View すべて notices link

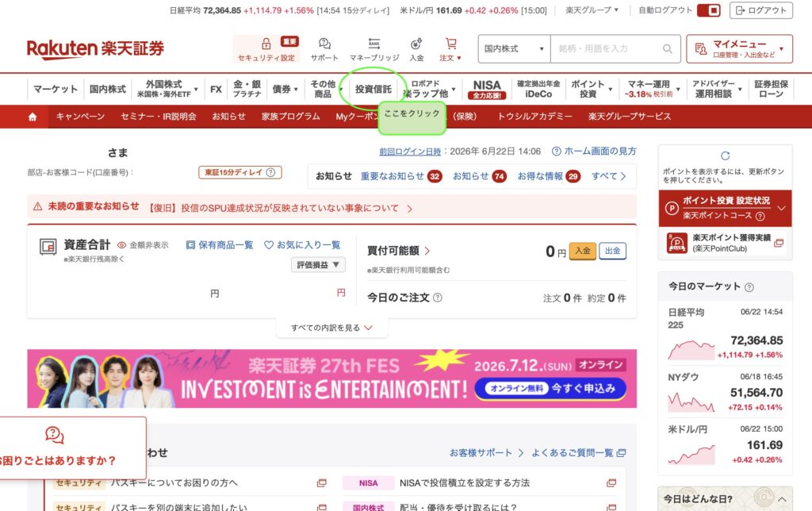(x=609, y=176)
